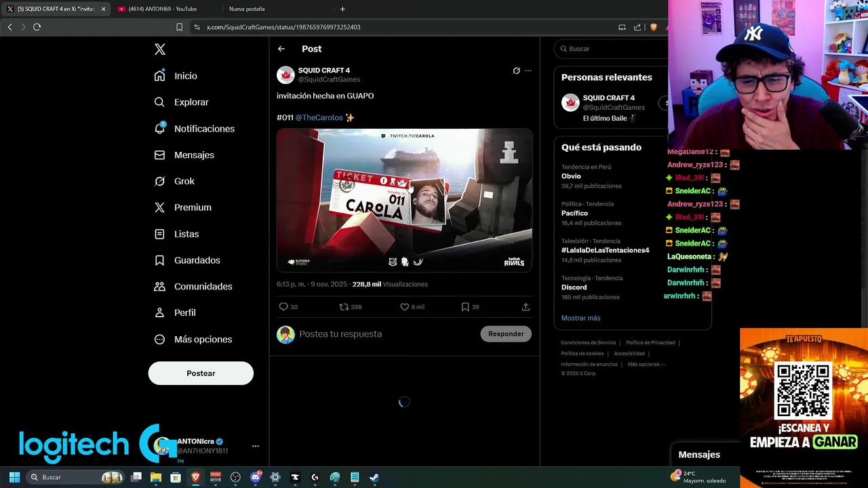
Task: Click the address bar URL
Action: pos(283,27)
